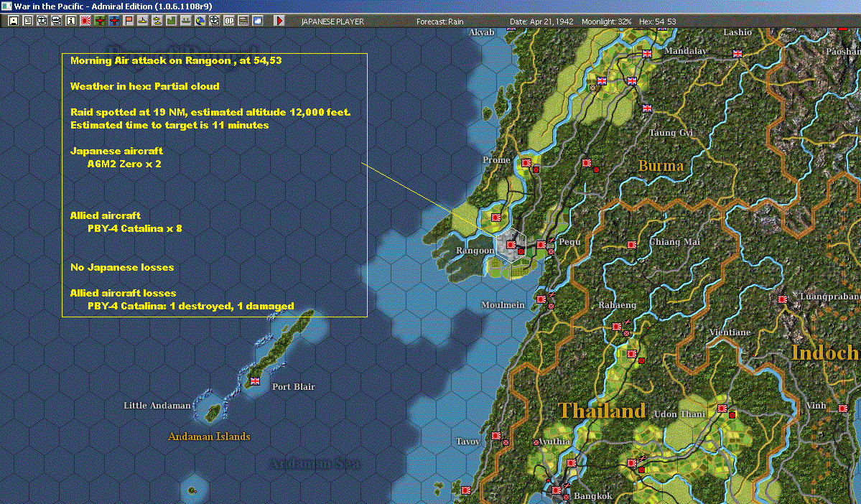861x504 pixels.
Task: Click the globe toolbar icon
Action: pos(200,21)
